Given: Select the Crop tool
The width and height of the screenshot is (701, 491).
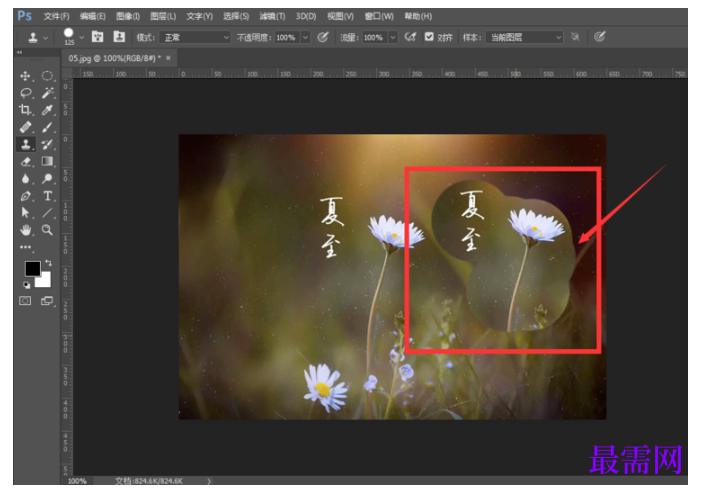Looking at the screenshot, I should 25,110.
